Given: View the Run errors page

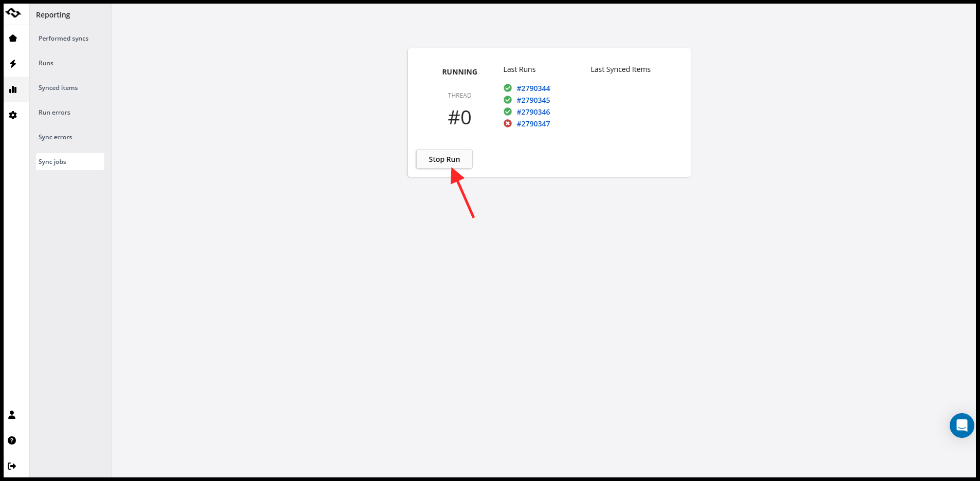Looking at the screenshot, I should tap(54, 113).
